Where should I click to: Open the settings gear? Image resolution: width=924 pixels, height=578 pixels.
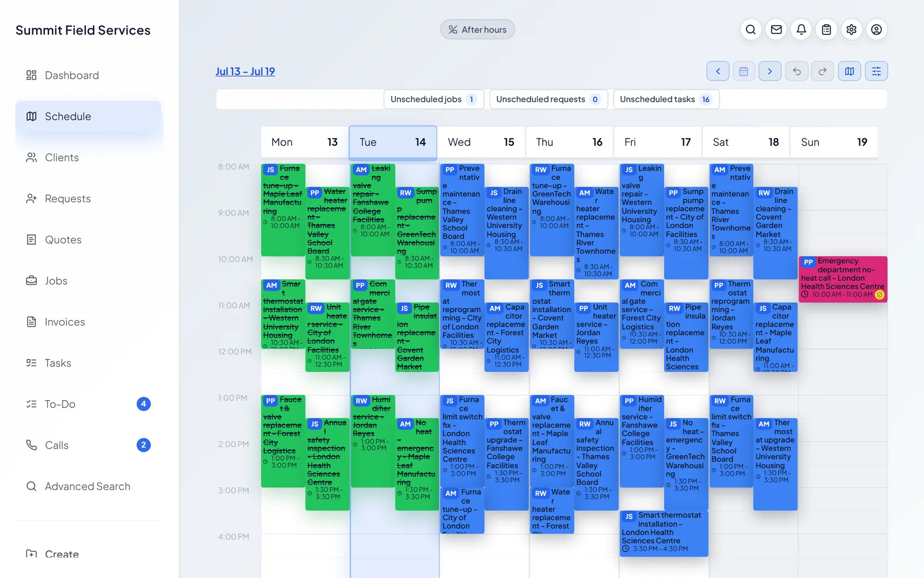(x=851, y=29)
